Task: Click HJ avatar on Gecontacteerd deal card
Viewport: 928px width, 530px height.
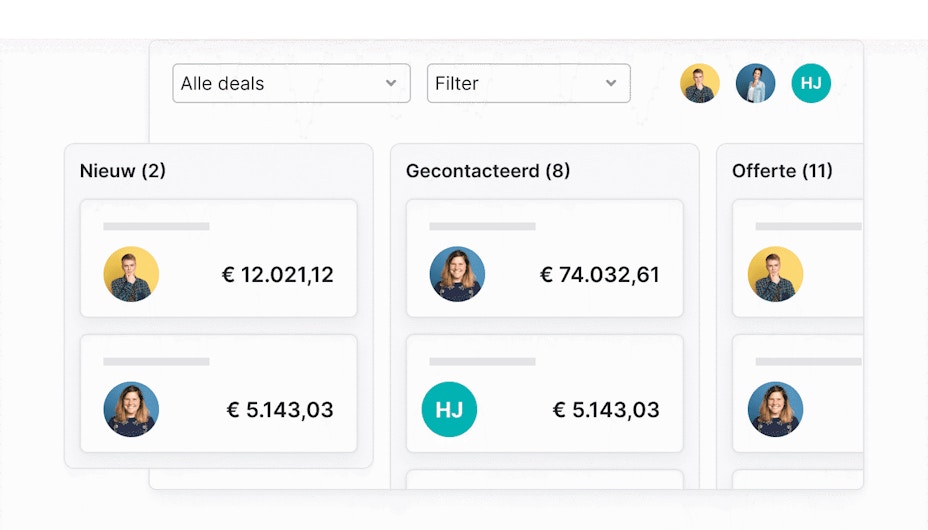Action: (x=449, y=409)
